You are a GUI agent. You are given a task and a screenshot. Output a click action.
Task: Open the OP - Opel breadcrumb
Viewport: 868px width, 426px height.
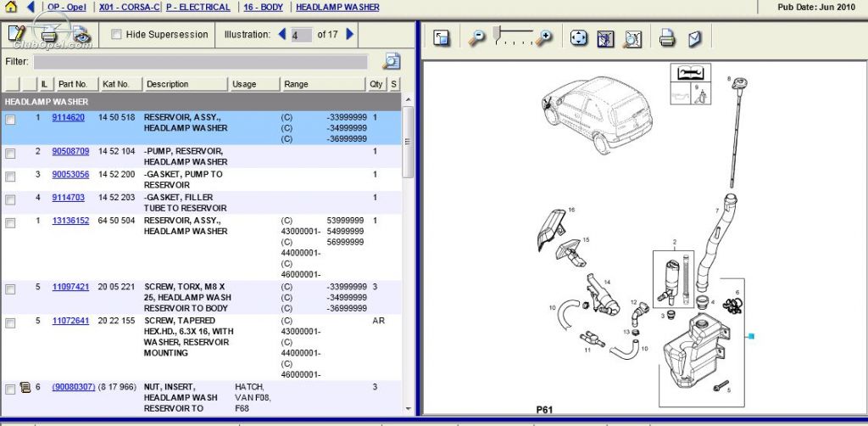(66, 7)
